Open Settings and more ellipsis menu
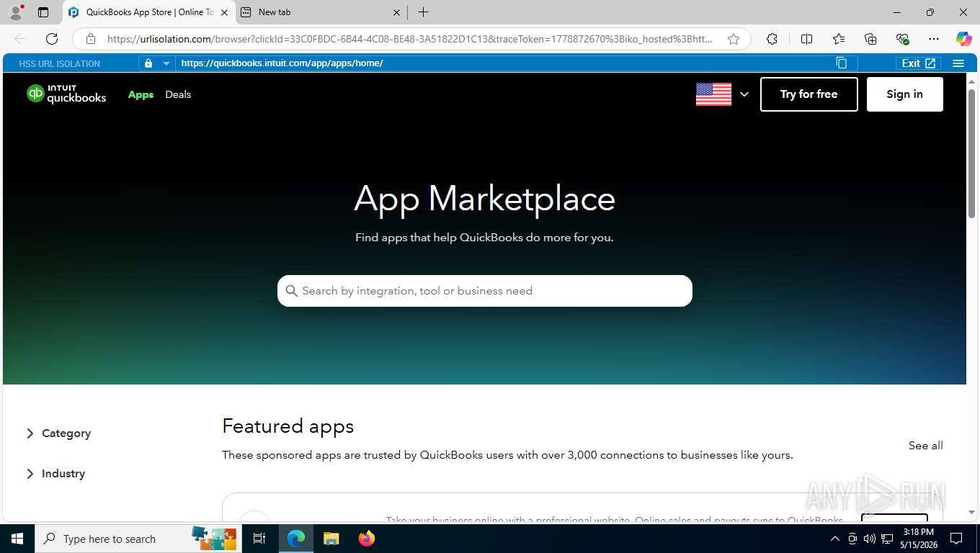 [x=934, y=39]
